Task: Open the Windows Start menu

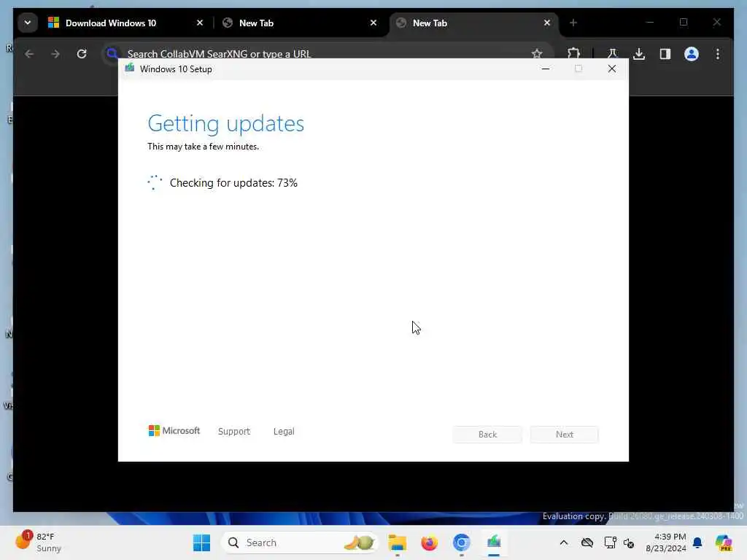Action: click(x=201, y=542)
